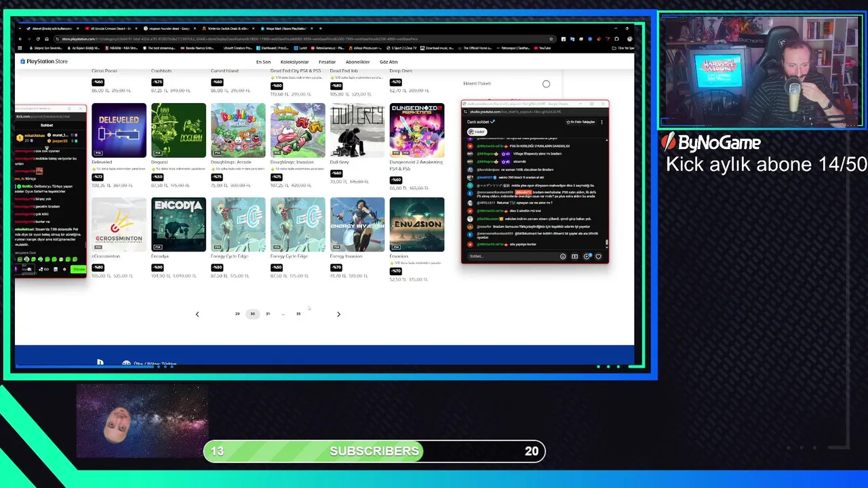Click the Ülke / Bölge: Türkiye footer link

click(x=155, y=363)
